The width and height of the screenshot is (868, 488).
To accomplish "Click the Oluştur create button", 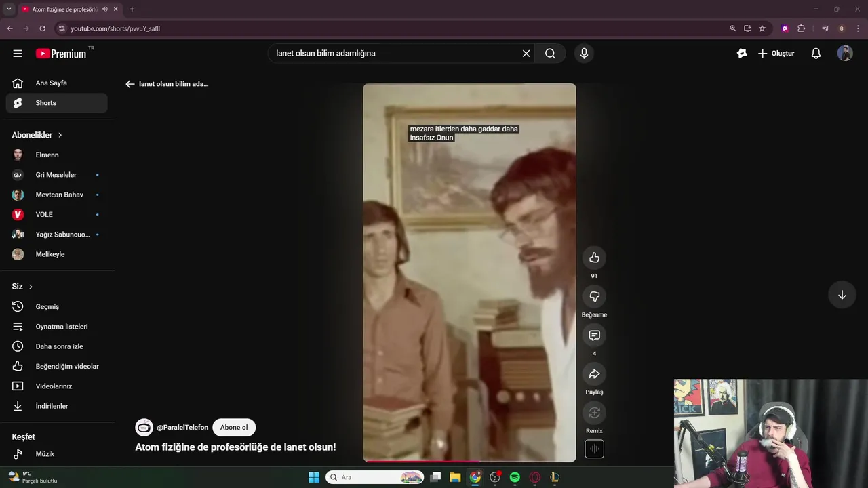I will click(x=776, y=54).
